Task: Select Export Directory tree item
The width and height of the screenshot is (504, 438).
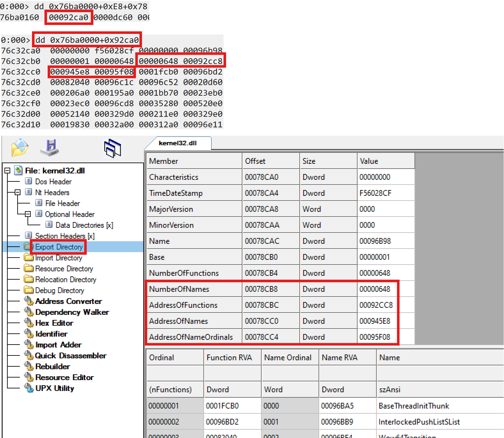Action: tap(59, 247)
